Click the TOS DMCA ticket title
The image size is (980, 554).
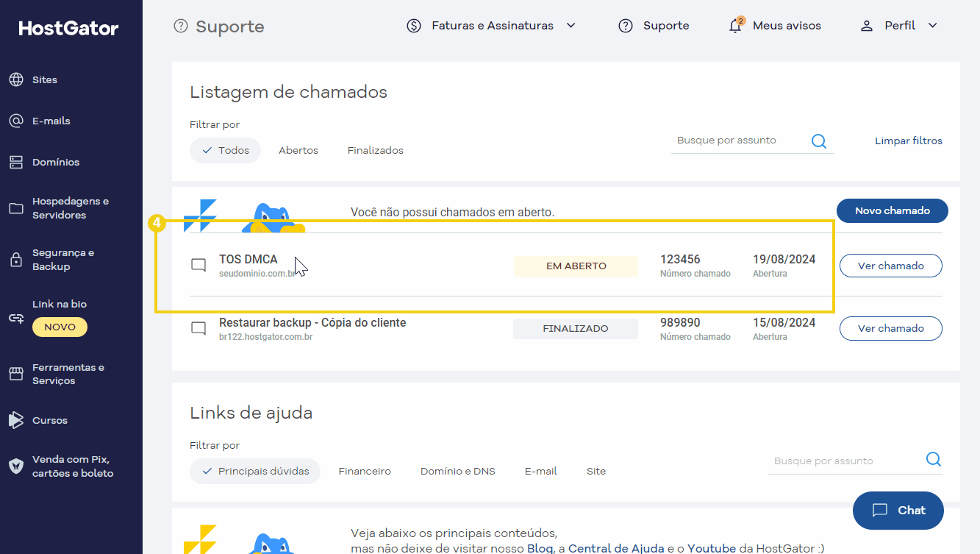coord(248,259)
